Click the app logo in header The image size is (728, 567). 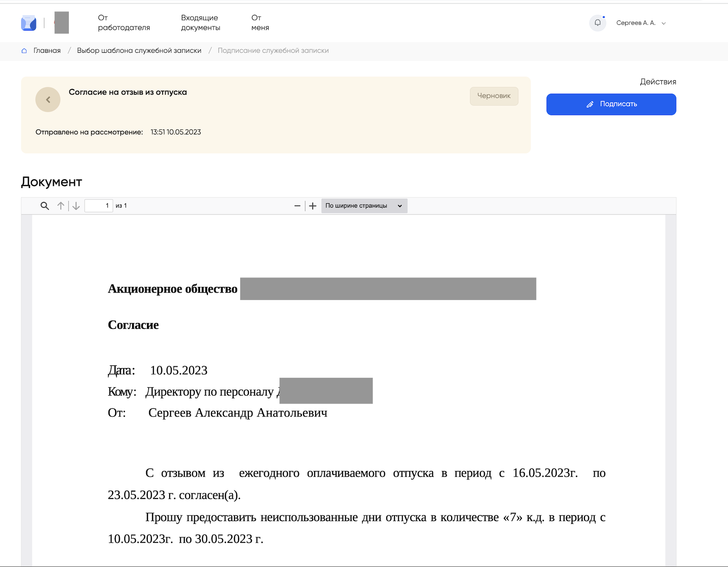coord(29,23)
